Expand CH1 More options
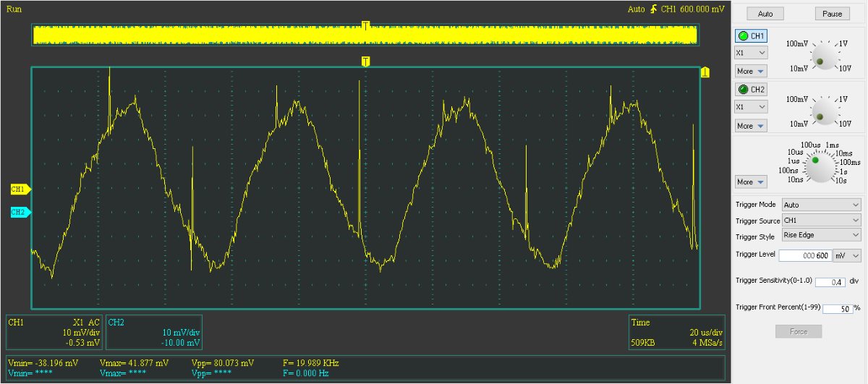This screenshot has height=384, width=868. 750,71
